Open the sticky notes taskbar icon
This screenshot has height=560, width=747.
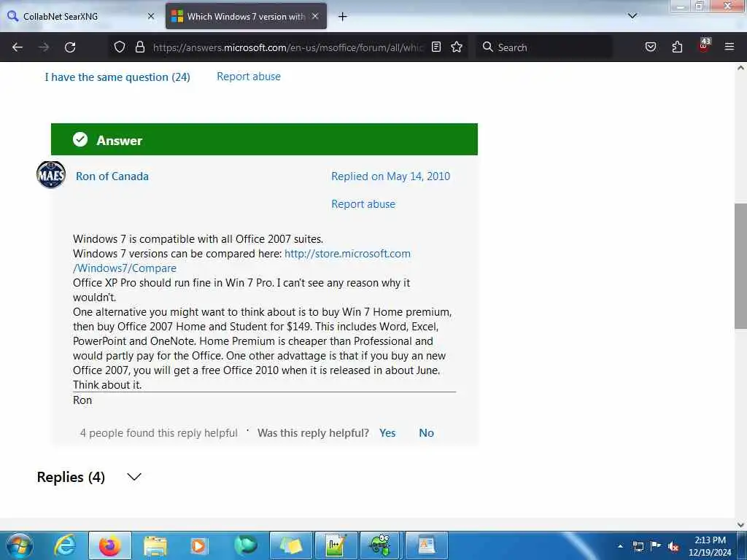point(290,545)
